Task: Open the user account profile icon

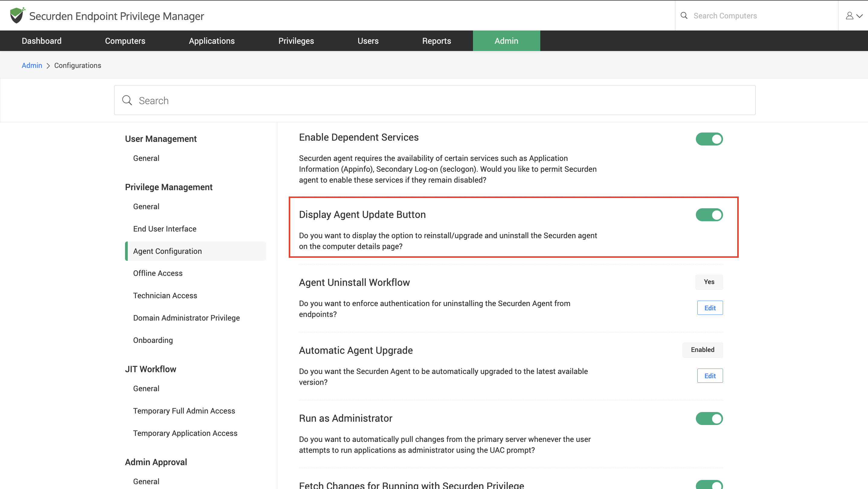Action: coord(850,16)
